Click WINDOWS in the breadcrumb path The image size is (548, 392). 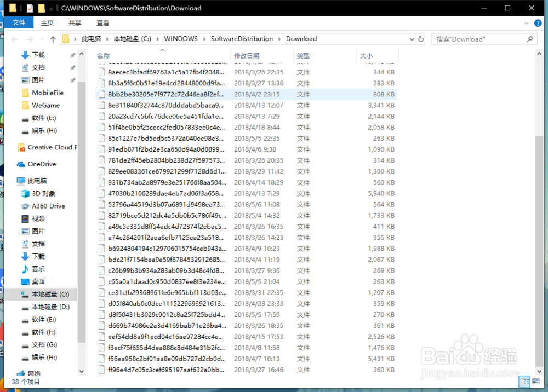tap(181, 39)
